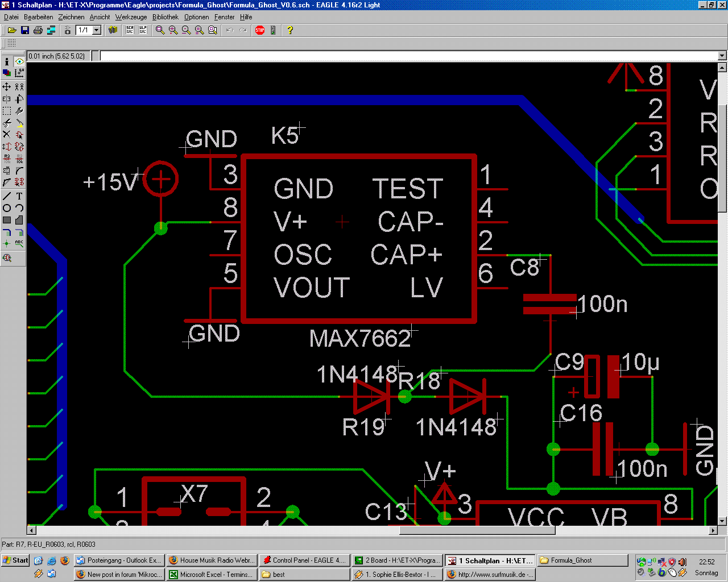Image resolution: width=728 pixels, height=582 pixels.
Task: Select the Net tool
Action: [19, 232]
